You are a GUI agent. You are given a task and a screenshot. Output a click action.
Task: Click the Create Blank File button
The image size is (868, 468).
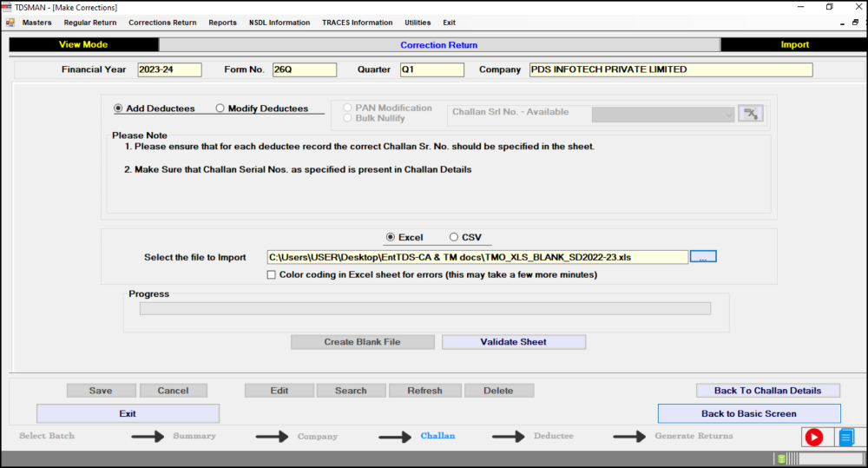click(x=363, y=342)
